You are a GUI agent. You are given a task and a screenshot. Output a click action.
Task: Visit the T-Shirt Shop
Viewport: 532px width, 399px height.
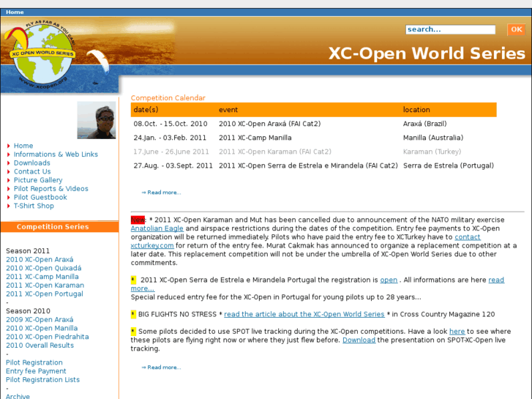click(34, 206)
